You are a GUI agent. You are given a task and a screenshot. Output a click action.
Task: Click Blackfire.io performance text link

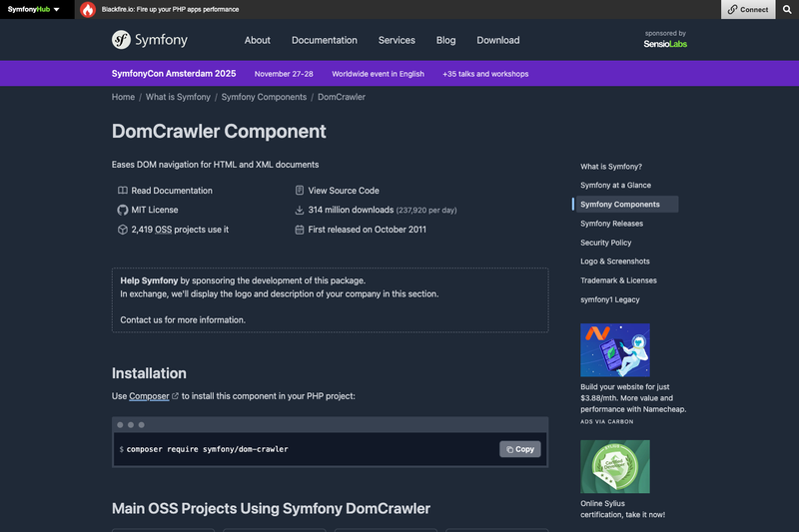click(x=170, y=10)
